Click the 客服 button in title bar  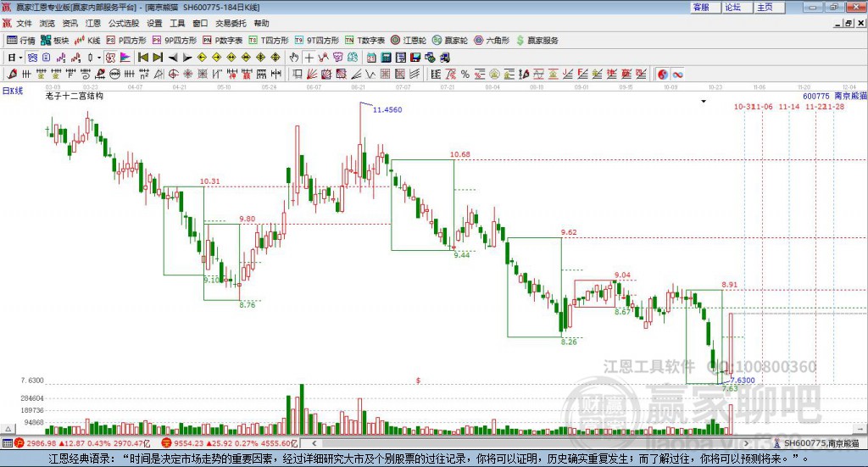point(705,7)
